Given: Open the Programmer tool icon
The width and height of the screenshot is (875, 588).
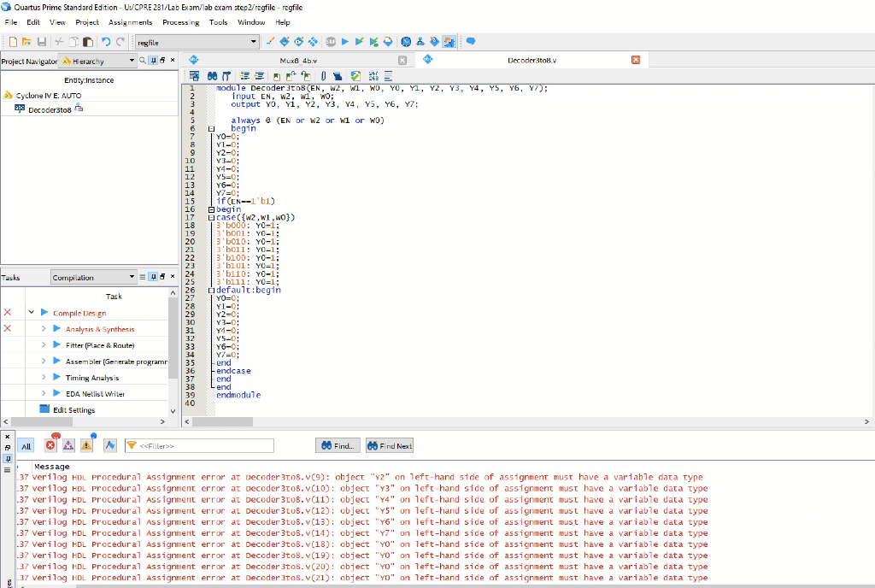Looking at the screenshot, I should pyautogui.click(x=436, y=41).
